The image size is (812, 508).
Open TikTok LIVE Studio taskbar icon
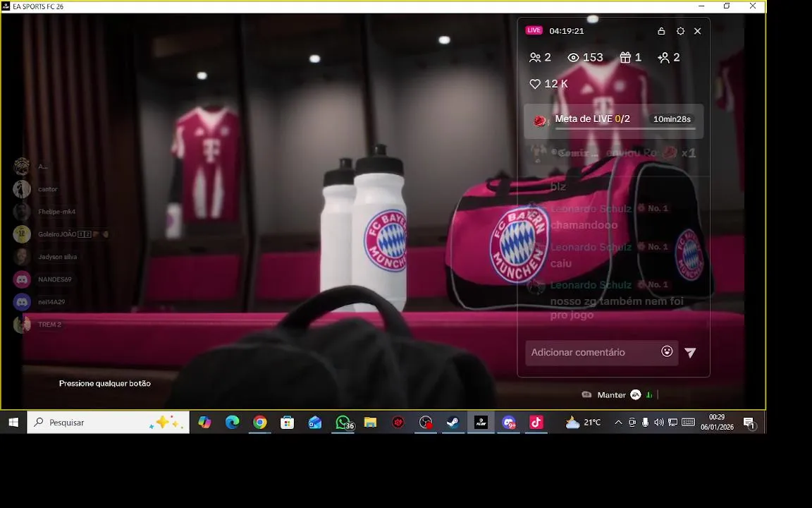click(536, 423)
